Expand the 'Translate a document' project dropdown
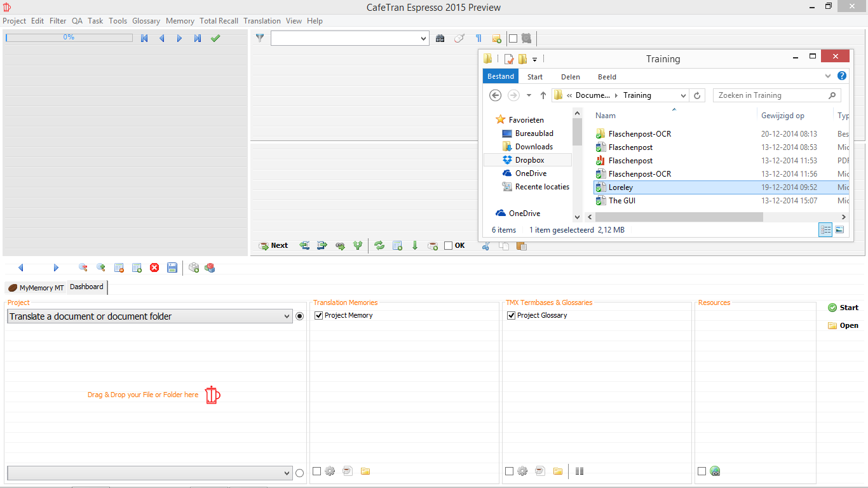 (x=286, y=316)
